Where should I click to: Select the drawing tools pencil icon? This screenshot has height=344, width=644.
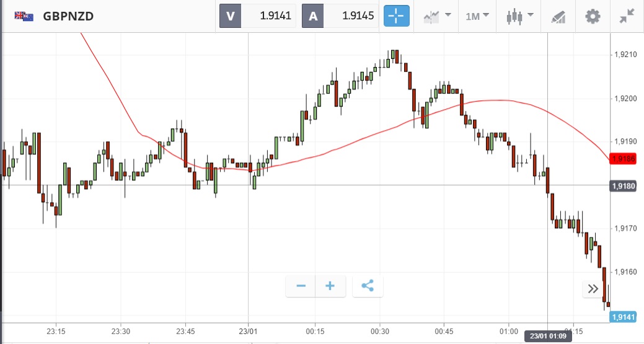pos(558,16)
